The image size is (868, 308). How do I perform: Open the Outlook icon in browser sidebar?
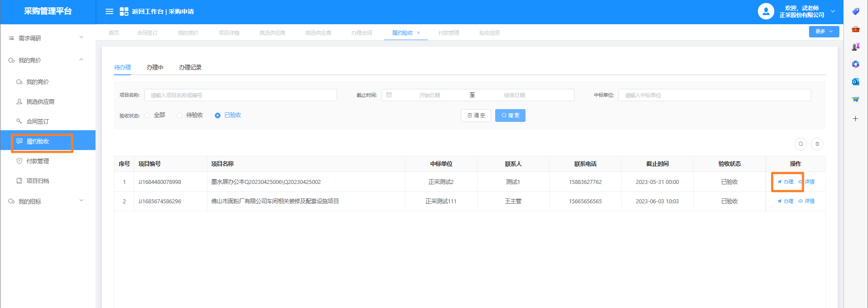[x=855, y=82]
